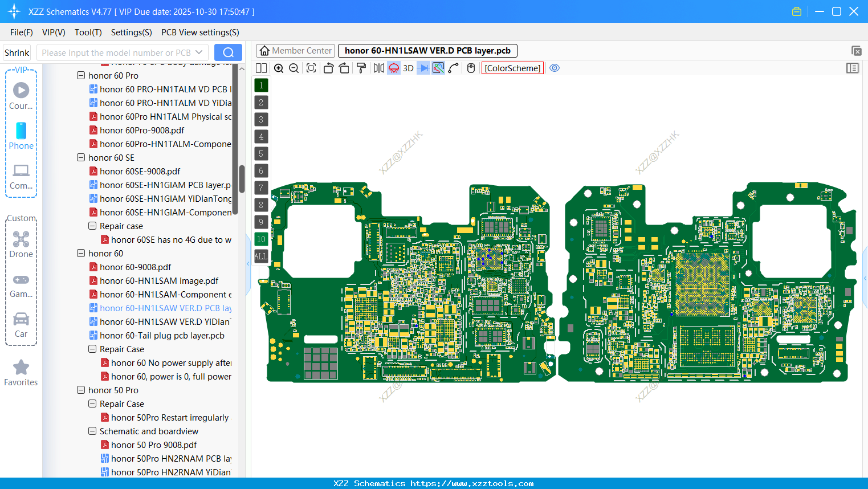Viewport: 868px width, 489px height.
Task: Open honor 60-HN1LSAM image.pdf
Action: click(x=159, y=280)
